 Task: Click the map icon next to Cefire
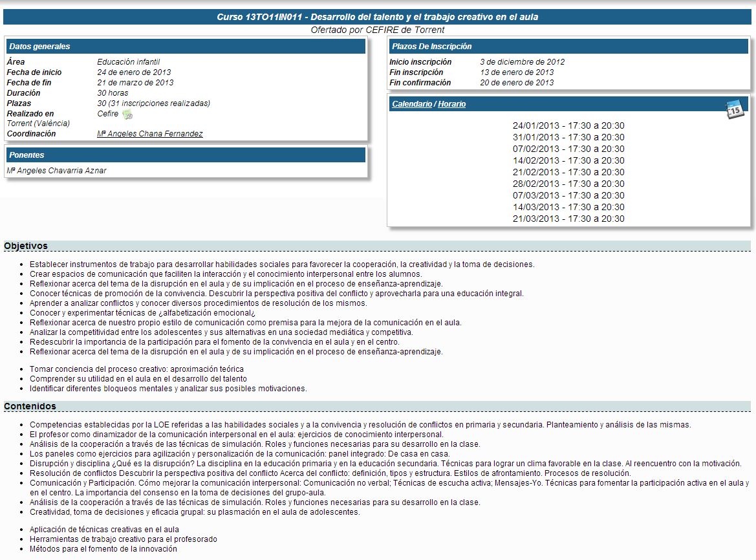(127, 114)
